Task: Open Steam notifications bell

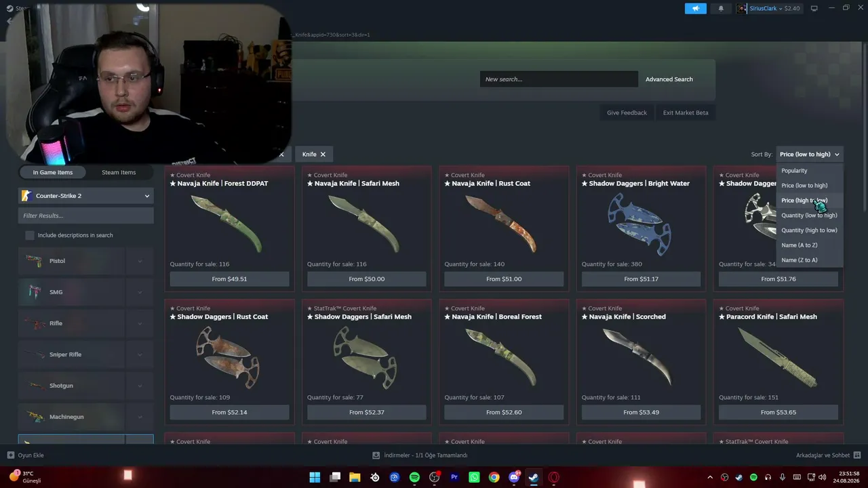Action: pos(721,8)
